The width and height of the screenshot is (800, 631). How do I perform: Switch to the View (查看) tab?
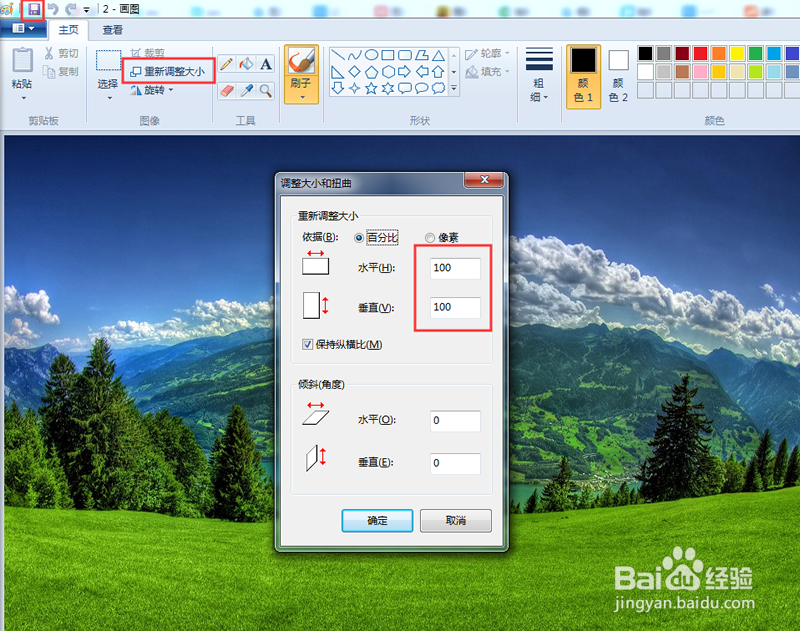tap(113, 30)
